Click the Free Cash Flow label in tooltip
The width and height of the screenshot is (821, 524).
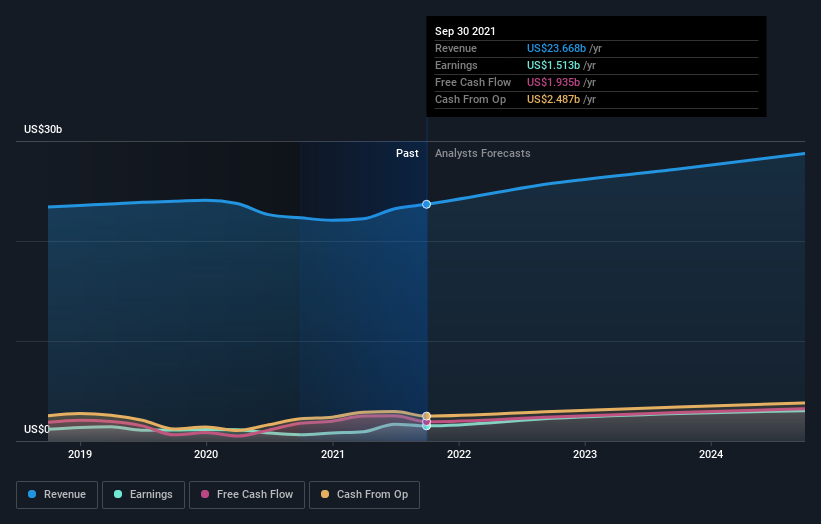click(x=473, y=82)
